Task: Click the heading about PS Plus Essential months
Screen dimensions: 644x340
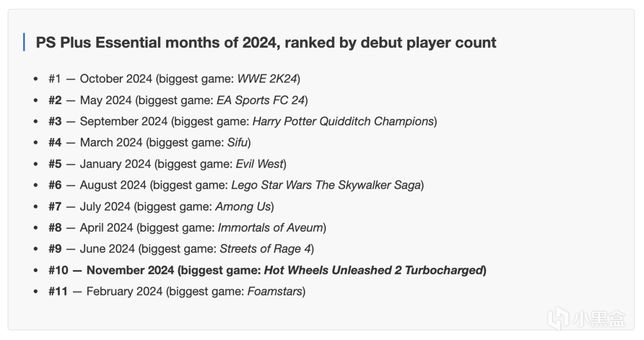Action: tap(266, 42)
